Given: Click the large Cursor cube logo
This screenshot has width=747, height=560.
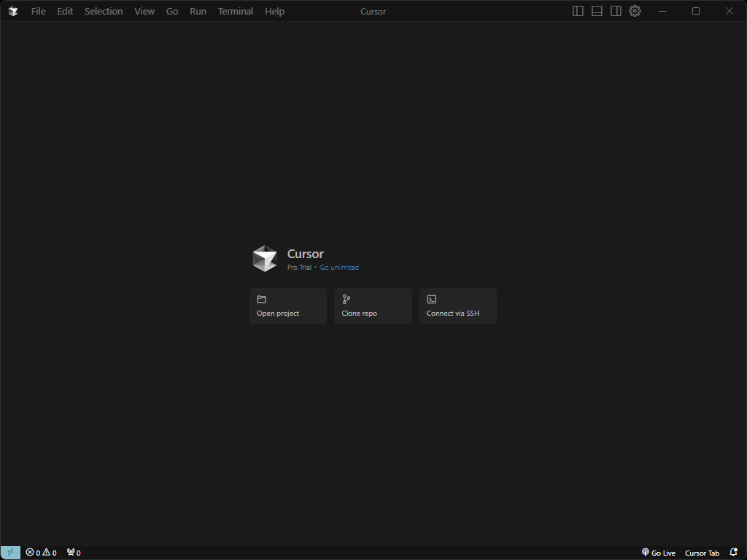Looking at the screenshot, I should [x=265, y=259].
